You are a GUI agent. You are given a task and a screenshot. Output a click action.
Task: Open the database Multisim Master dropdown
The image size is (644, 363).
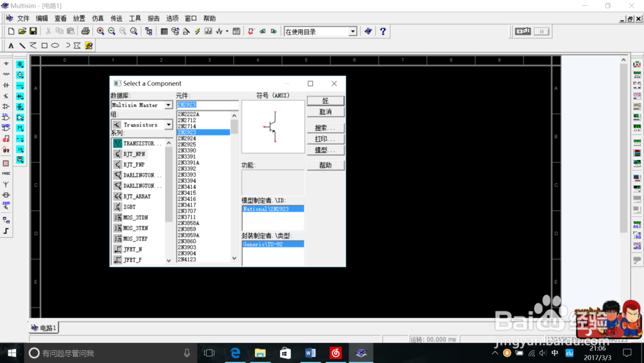(x=168, y=105)
